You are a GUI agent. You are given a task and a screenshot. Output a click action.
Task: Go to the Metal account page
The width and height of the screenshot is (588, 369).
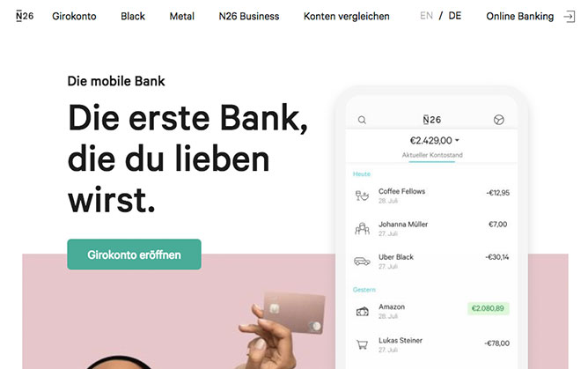182,16
